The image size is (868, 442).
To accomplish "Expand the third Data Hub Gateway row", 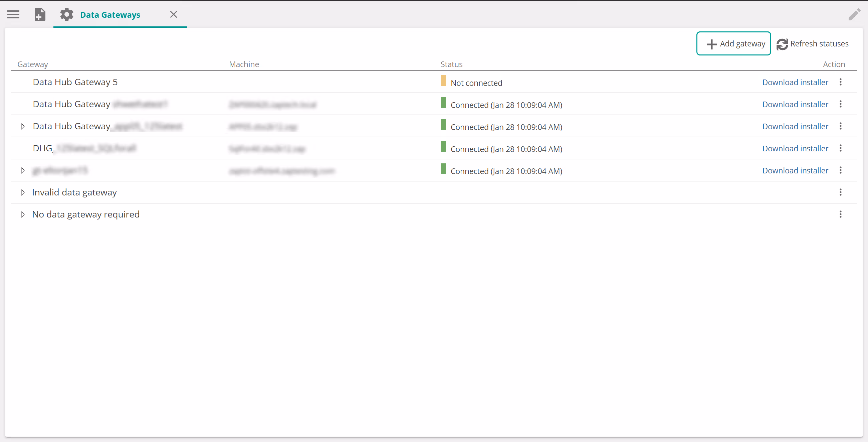I will click(x=23, y=126).
